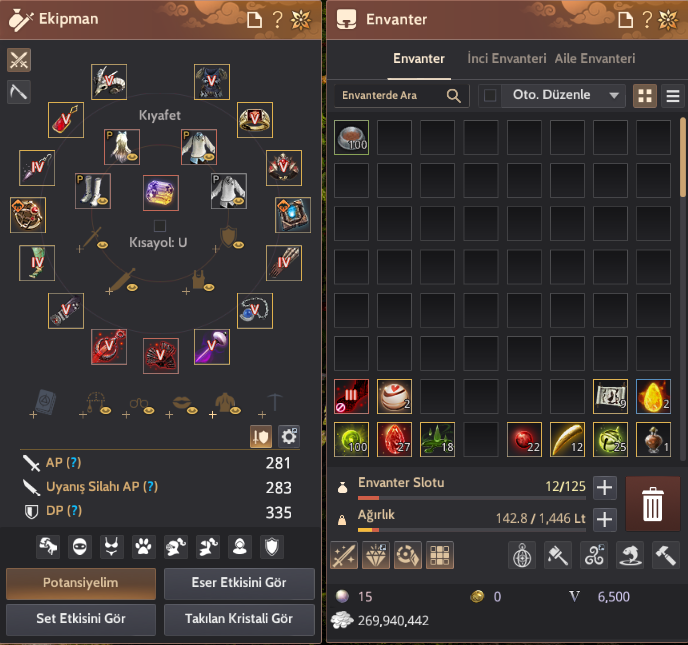Open equipment settings gear icon
The height and width of the screenshot is (645, 688).
[289, 437]
